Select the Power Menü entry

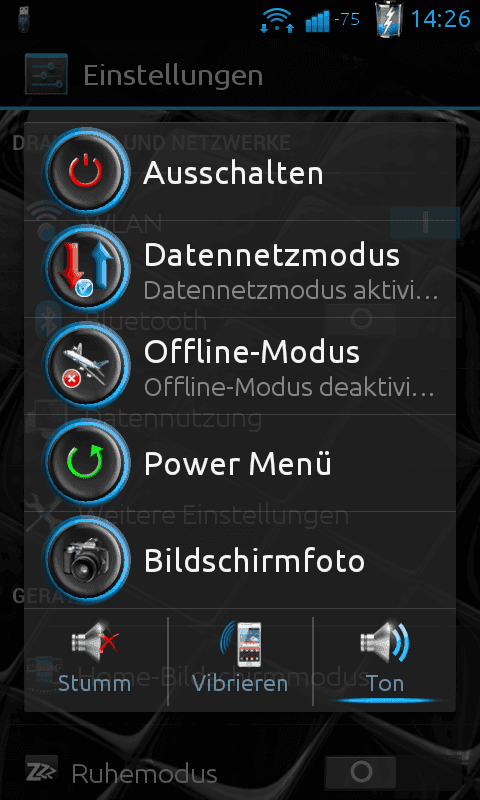click(x=240, y=463)
